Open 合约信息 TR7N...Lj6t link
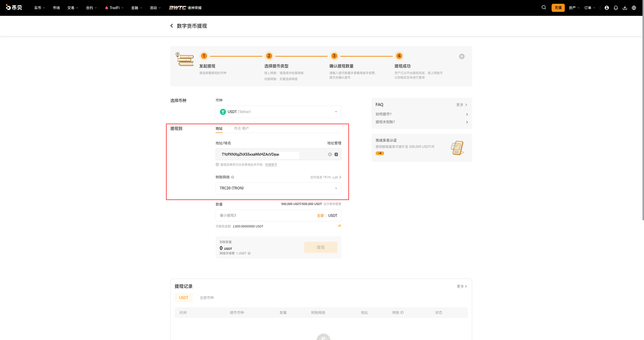644x340 pixels. pyautogui.click(x=326, y=177)
